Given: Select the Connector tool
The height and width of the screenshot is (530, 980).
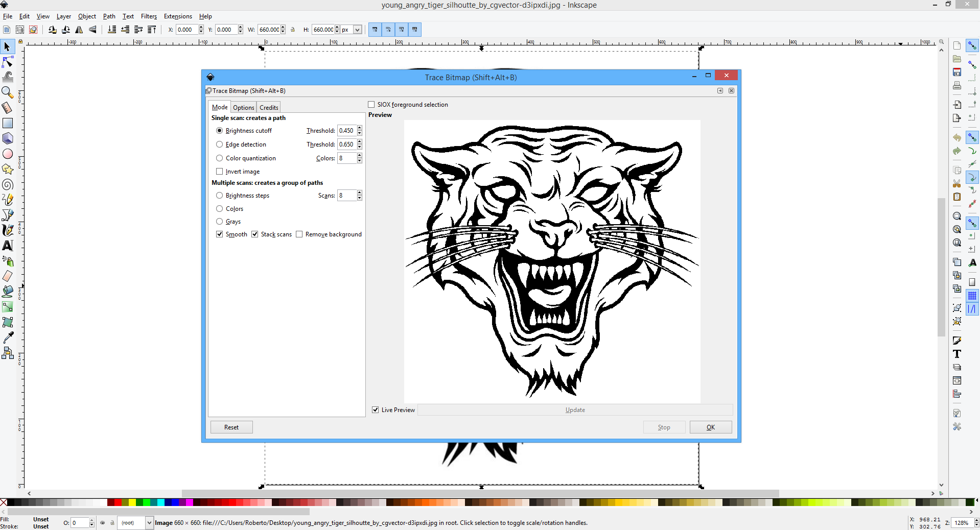Looking at the screenshot, I should coord(7,353).
